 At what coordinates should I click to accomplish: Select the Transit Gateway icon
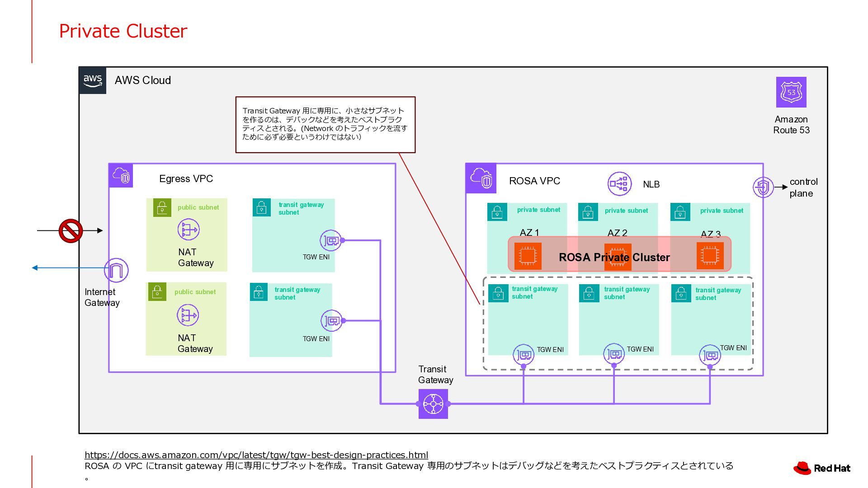[x=433, y=404]
